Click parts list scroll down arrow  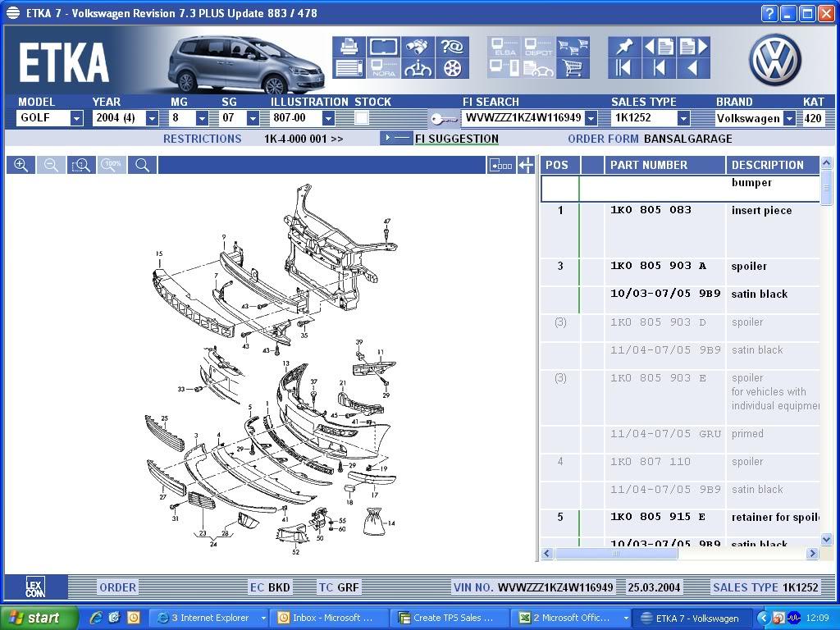pos(826,540)
